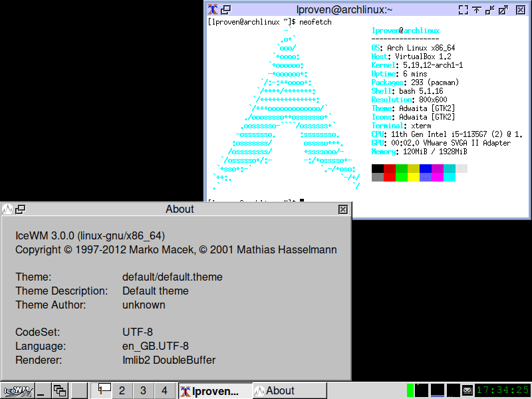The height and width of the screenshot is (399, 532).
Task: Click the typed 'neofetch' command in the terminal
Action: pos(315,22)
